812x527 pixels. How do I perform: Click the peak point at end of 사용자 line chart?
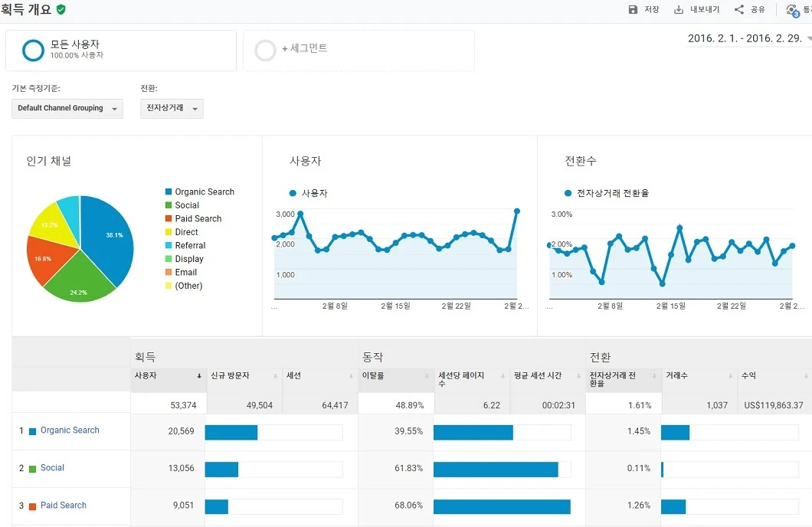click(x=517, y=211)
